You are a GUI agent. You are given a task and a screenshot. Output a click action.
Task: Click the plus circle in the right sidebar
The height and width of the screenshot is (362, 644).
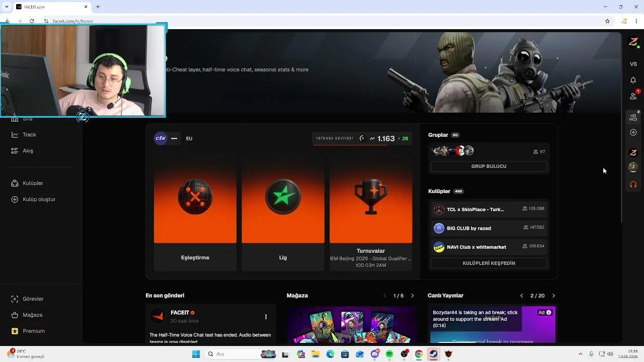click(633, 133)
